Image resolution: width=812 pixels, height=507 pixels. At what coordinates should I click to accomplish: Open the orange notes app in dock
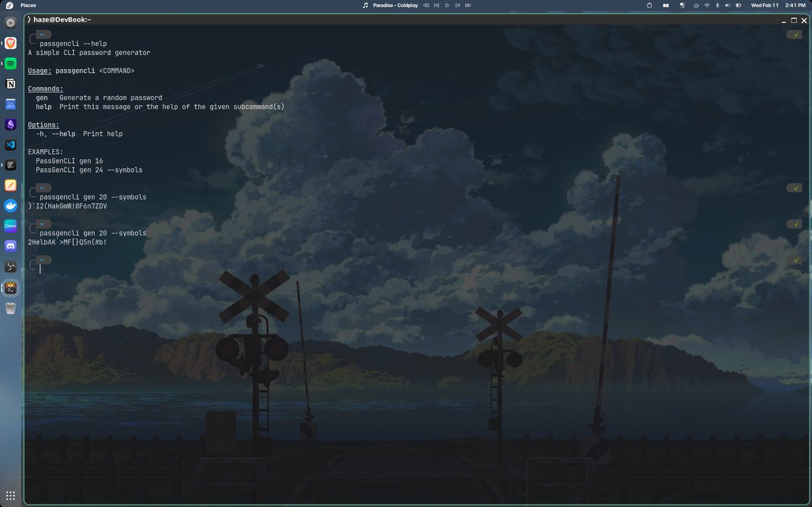(11, 185)
